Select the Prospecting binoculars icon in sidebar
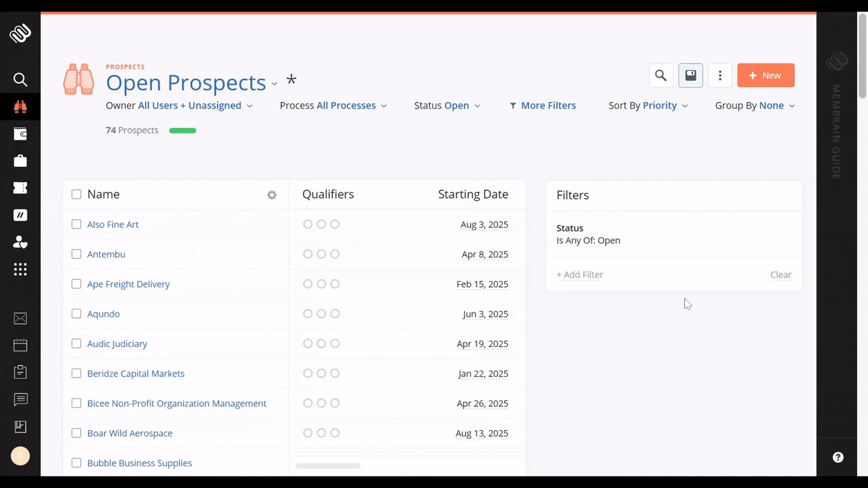Viewport: 868px width, 488px height. (20, 106)
